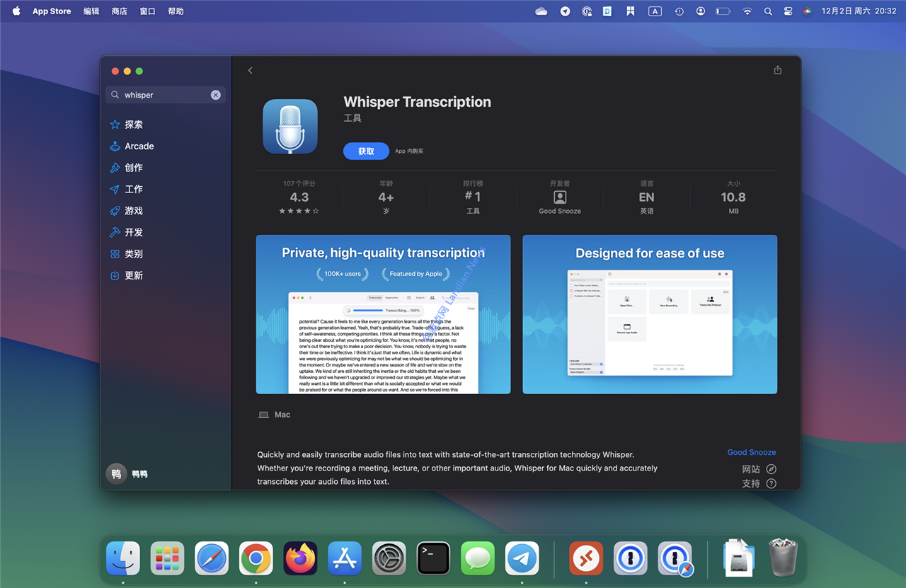
Task: Open Telegram from the Dock
Action: pyautogui.click(x=522, y=558)
